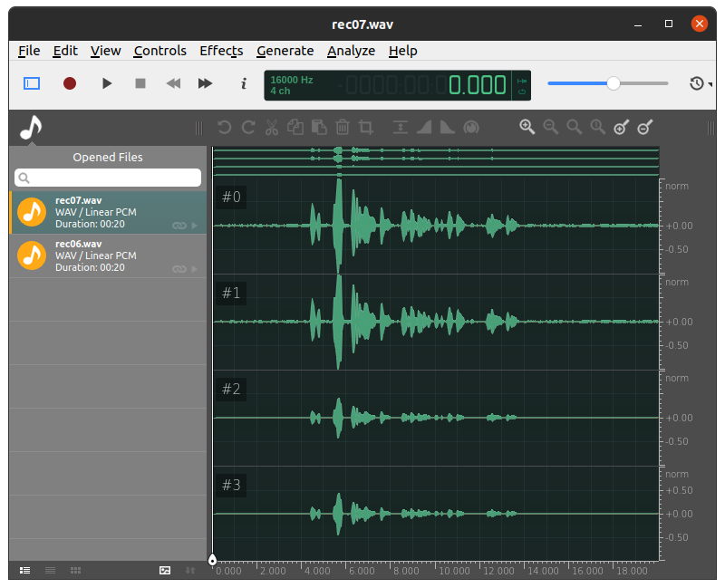This screenshot has width=725, height=588.
Task: Click the 0.000 time display
Action: coord(478,85)
